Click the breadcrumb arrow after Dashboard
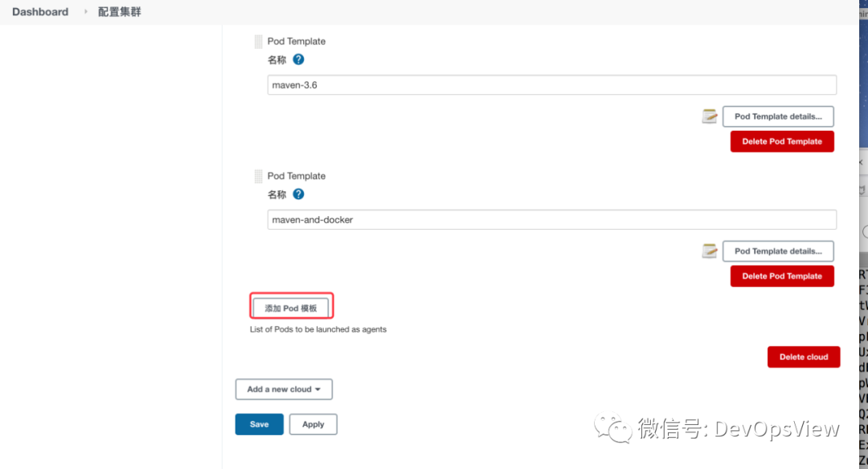This screenshot has width=868, height=469. [x=86, y=11]
